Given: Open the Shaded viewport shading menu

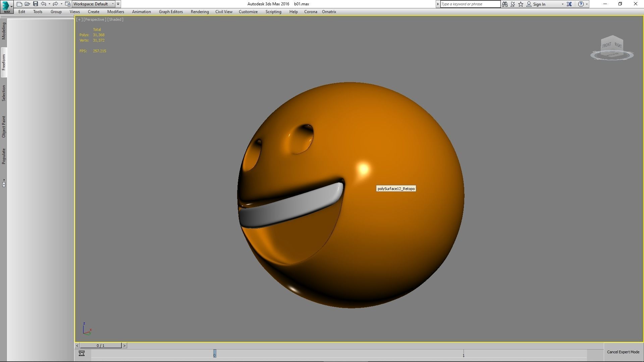Looking at the screenshot, I should [115, 19].
